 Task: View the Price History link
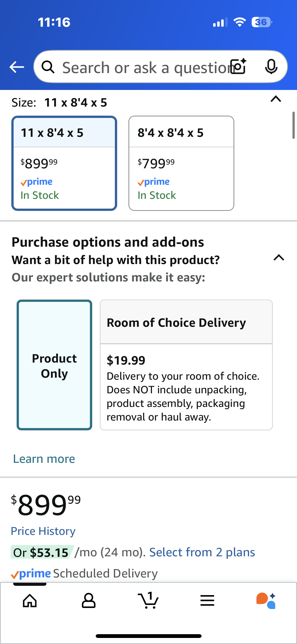(x=43, y=531)
